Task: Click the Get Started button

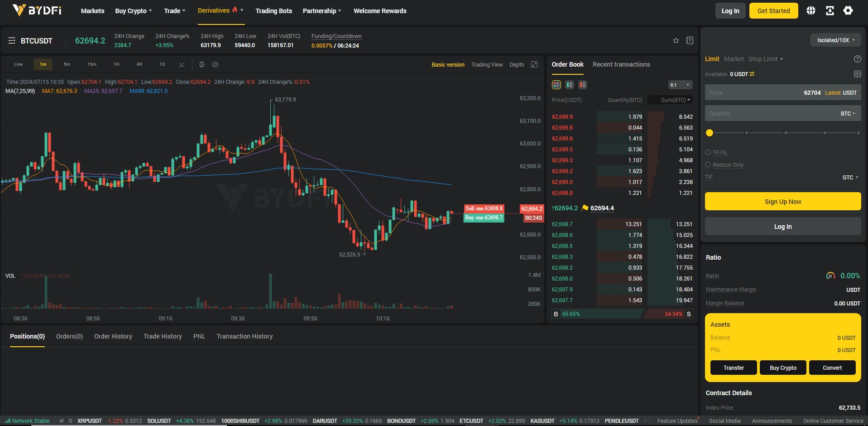Action: coord(773,11)
